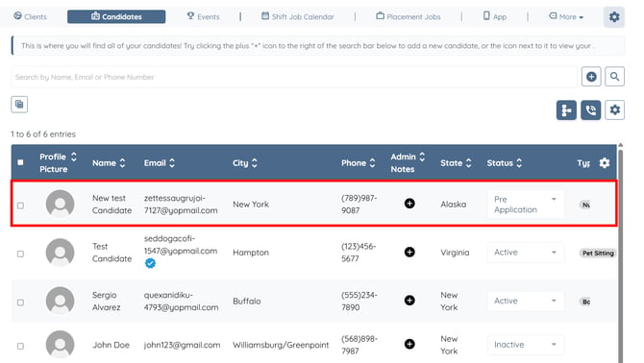Click the vertical table scrollbar

coord(620,254)
